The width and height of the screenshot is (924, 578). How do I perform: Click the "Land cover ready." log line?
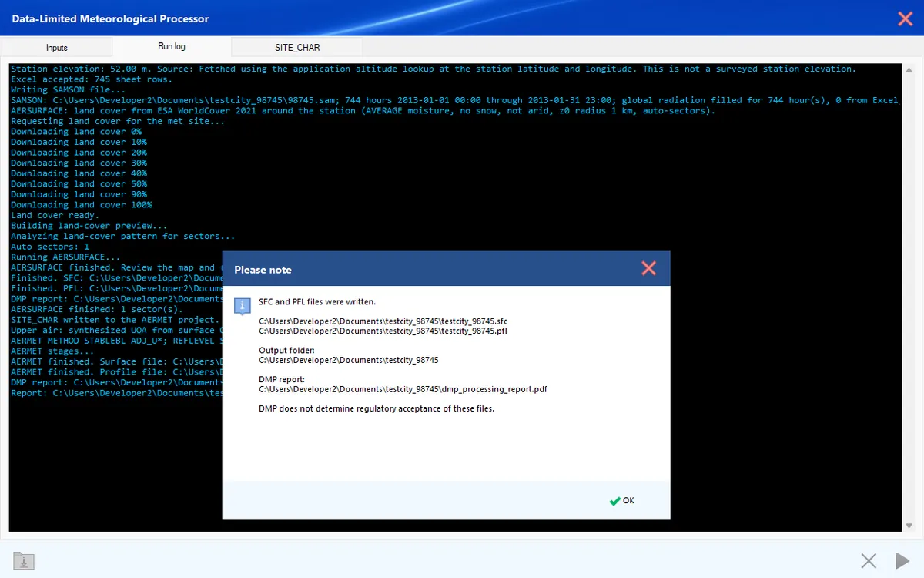click(x=55, y=216)
